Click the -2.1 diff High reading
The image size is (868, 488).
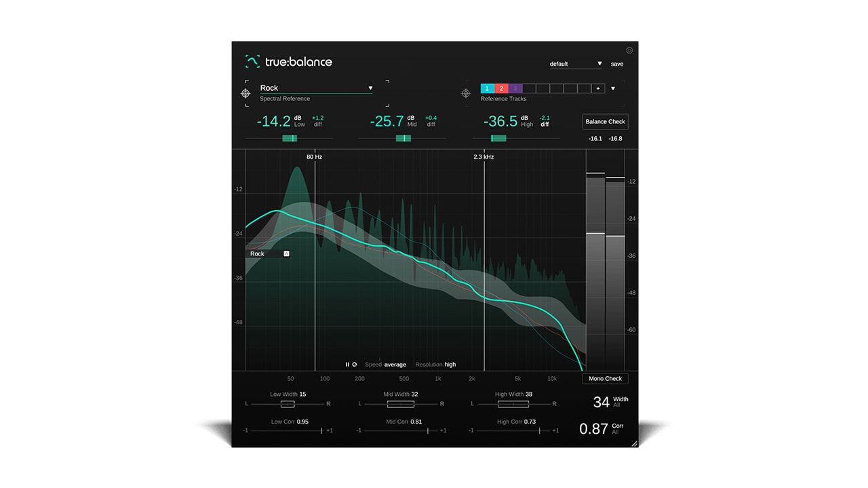pyautogui.click(x=545, y=121)
